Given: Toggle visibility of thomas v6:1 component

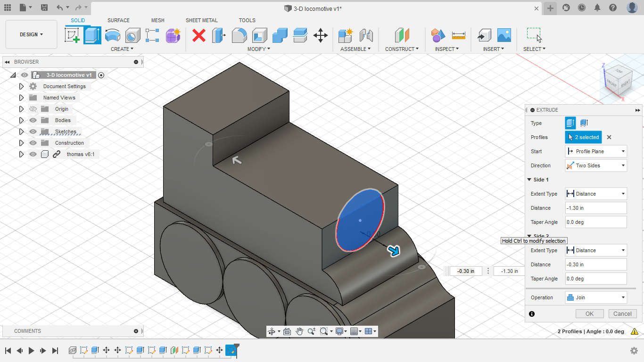Looking at the screenshot, I should (x=33, y=154).
